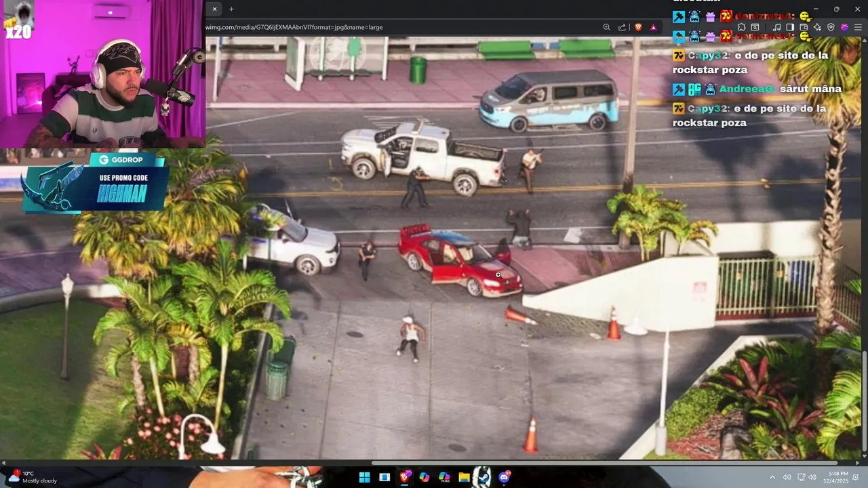
Task: Open File Explorer from the taskbar
Action: [464, 477]
